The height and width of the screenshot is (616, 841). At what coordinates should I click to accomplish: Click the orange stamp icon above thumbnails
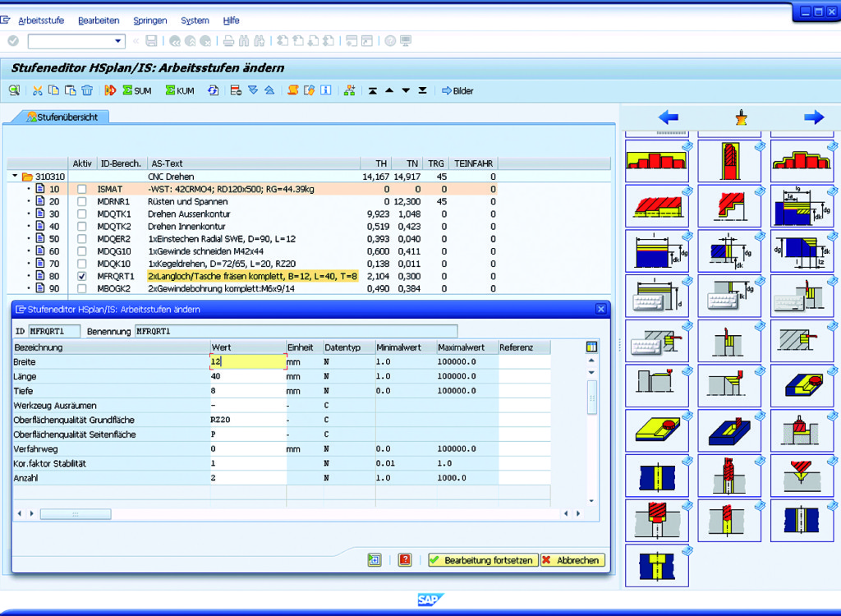tap(742, 117)
